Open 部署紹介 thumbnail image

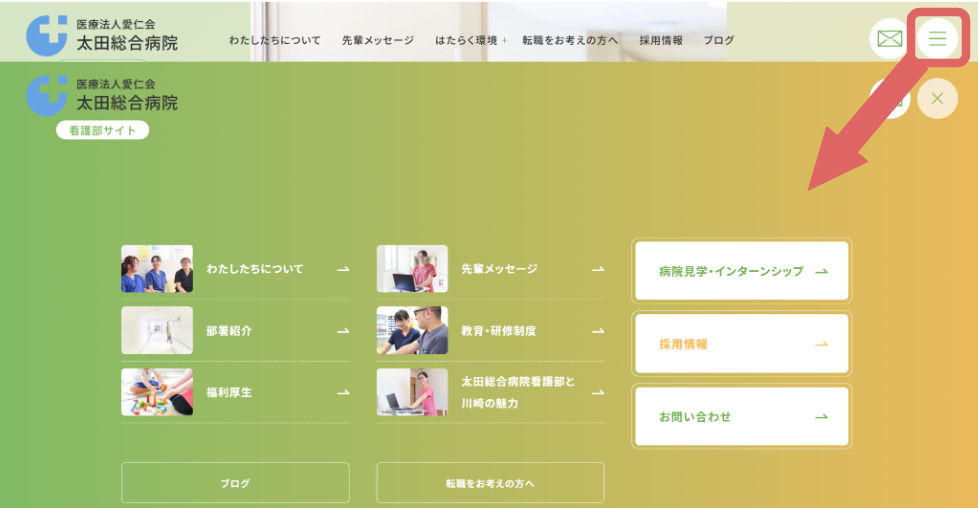pyautogui.click(x=157, y=330)
